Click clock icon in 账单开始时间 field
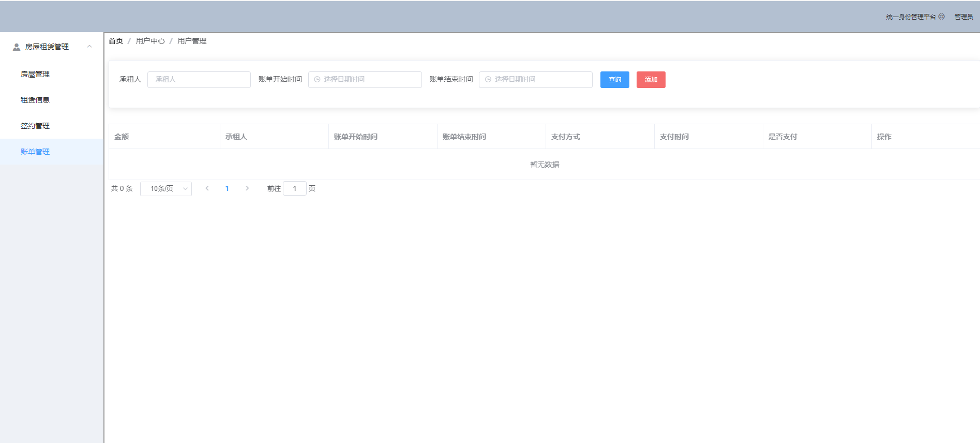This screenshot has height=443, width=980. tap(317, 80)
